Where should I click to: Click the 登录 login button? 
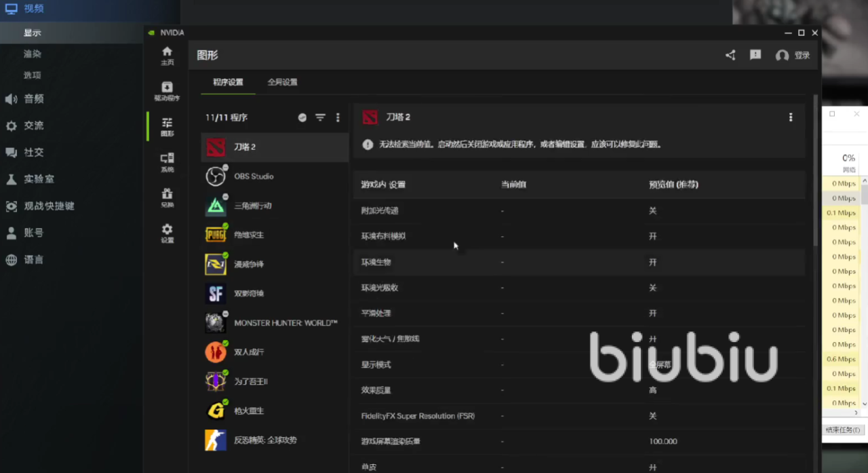(793, 56)
